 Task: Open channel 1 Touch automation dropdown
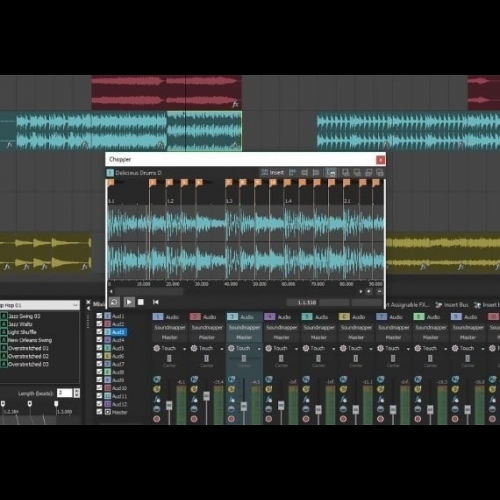pyautogui.click(x=184, y=349)
